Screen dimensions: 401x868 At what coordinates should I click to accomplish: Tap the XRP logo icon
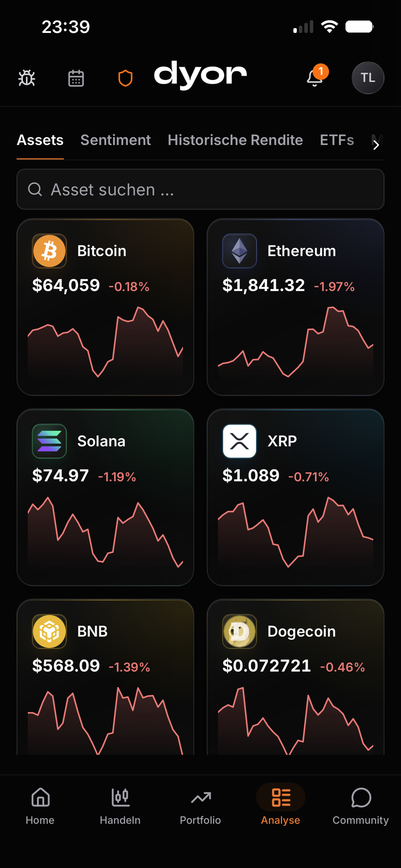click(x=240, y=441)
